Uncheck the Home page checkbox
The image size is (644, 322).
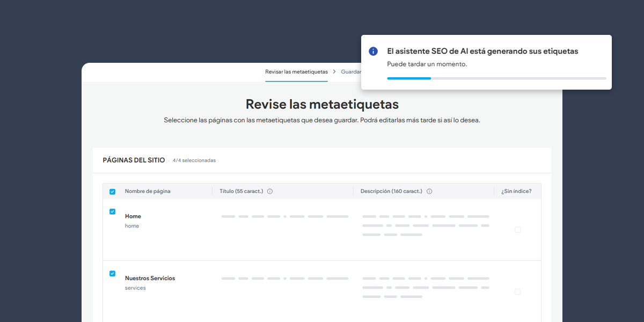(x=112, y=211)
